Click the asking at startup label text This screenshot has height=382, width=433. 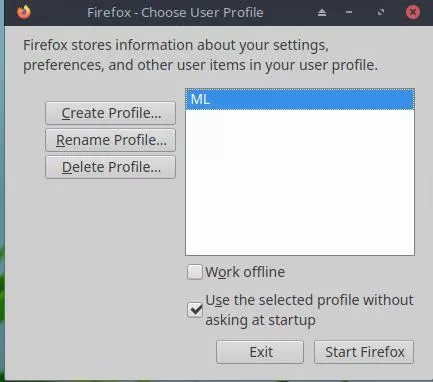point(260,320)
